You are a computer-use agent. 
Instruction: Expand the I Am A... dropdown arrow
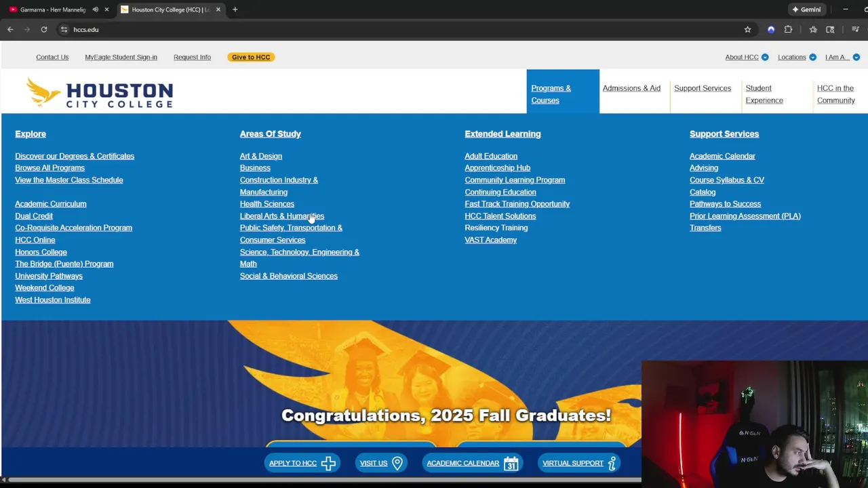856,57
